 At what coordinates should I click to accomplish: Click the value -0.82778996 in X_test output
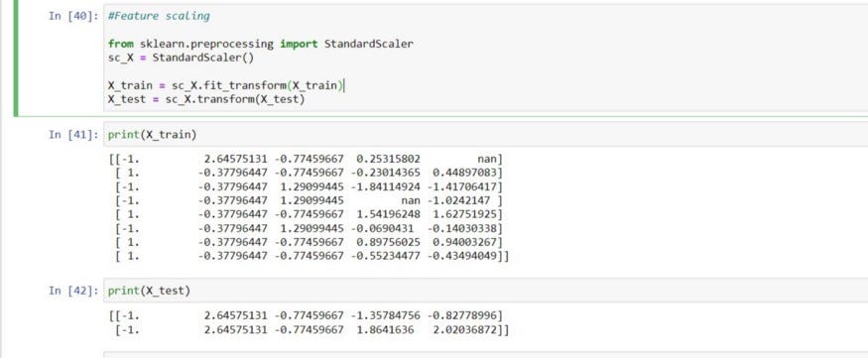pyautogui.click(x=461, y=316)
